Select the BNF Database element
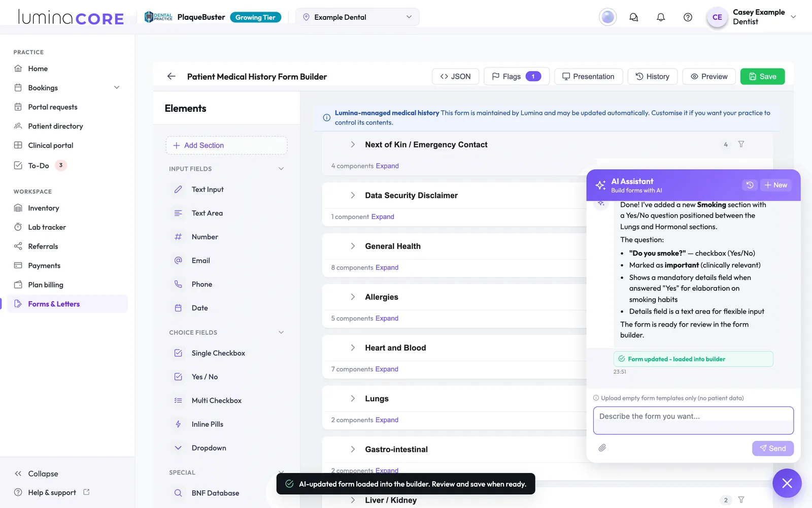 click(x=227, y=493)
